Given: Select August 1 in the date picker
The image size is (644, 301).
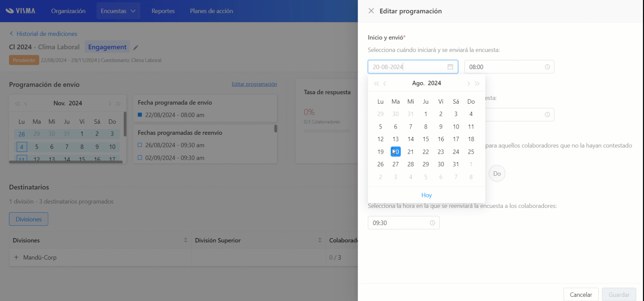Looking at the screenshot, I should pyautogui.click(x=426, y=114).
